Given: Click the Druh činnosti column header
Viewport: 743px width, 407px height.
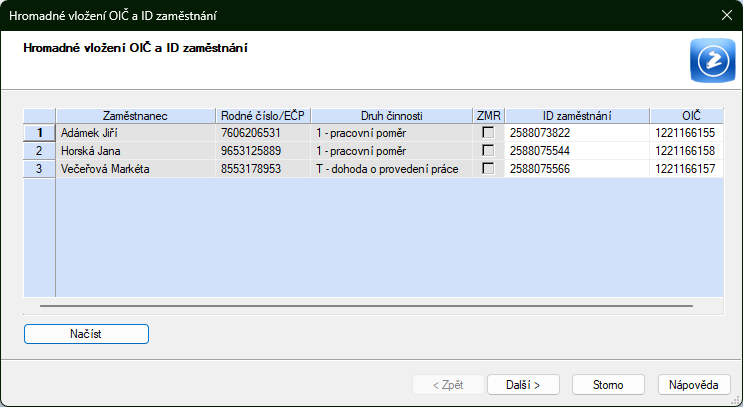Looking at the screenshot, I should coord(391,115).
